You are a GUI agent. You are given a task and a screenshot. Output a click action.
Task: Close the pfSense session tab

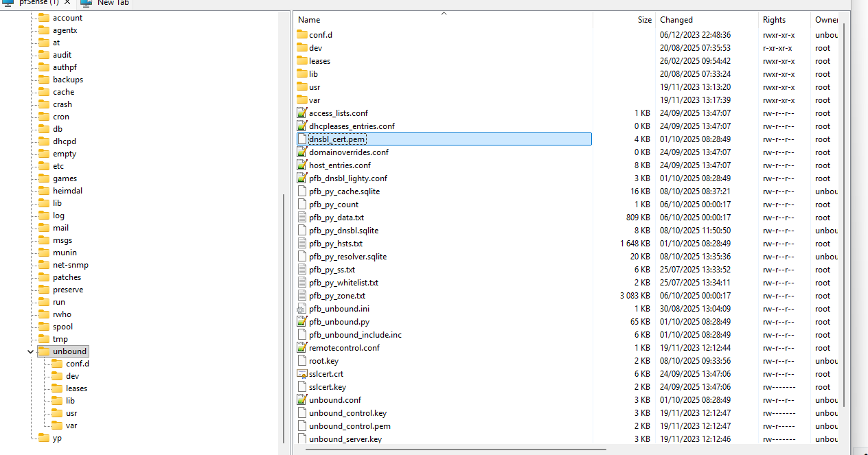click(x=67, y=3)
